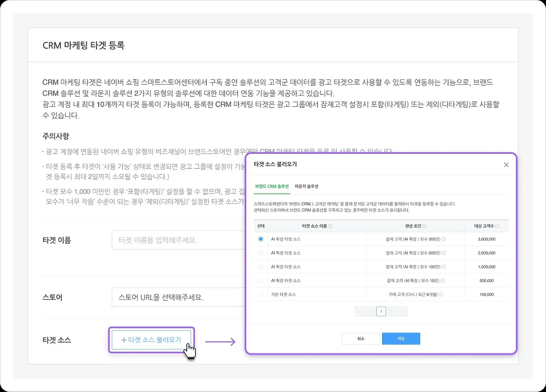The width and height of the screenshot is (546, 392).
Task: Click +타겟 소스 불러오기 button
Action: tap(151, 340)
